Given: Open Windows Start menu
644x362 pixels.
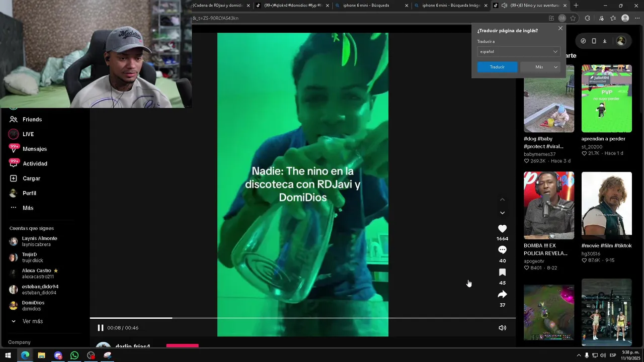Looking at the screenshot, I should click(x=8, y=355).
